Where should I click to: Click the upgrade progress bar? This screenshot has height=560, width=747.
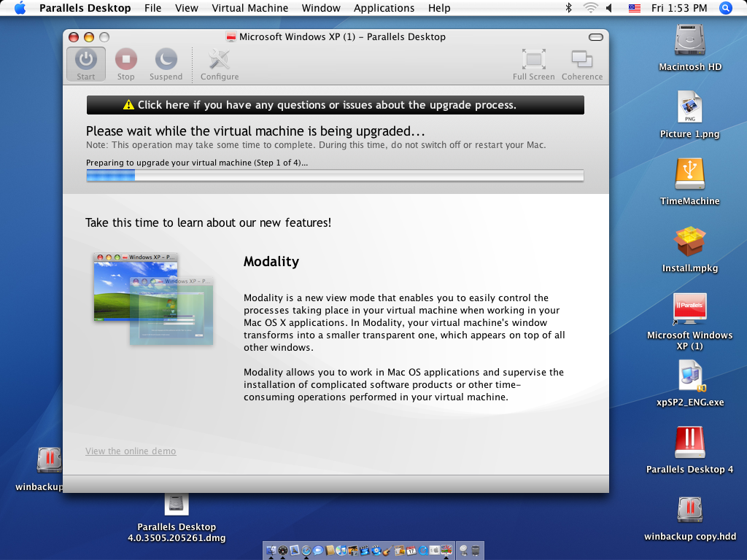335,176
